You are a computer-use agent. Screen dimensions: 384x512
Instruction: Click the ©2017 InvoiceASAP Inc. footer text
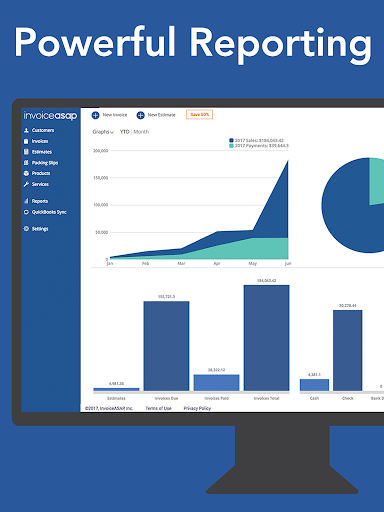point(109,408)
